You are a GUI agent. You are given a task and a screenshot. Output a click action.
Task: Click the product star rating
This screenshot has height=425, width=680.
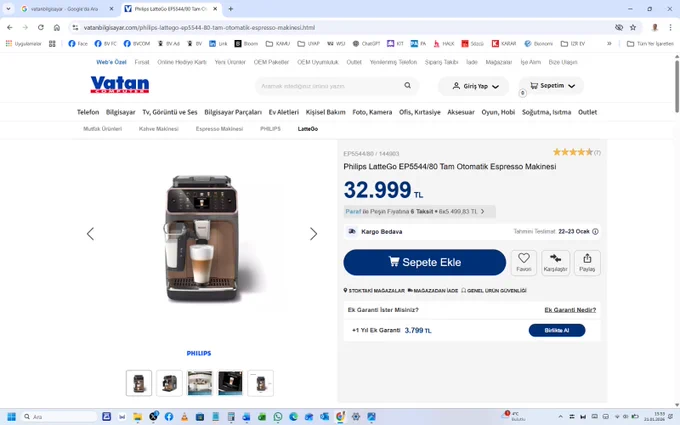(x=572, y=152)
